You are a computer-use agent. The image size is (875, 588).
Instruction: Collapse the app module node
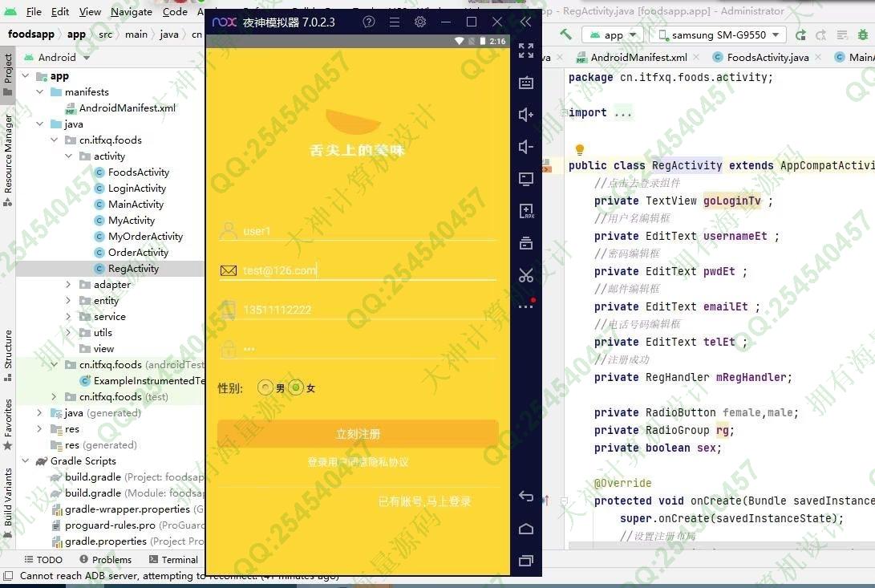coord(25,75)
